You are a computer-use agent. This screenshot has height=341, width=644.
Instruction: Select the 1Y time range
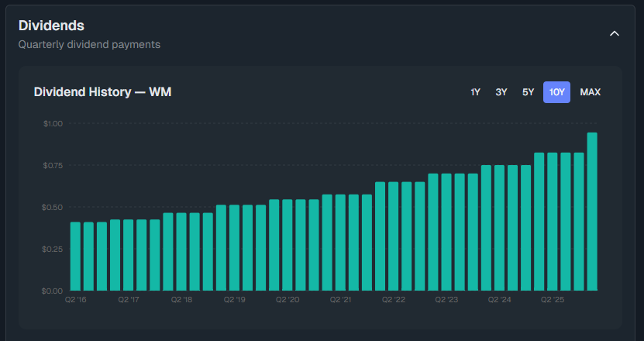pyautogui.click(x=475, y=92)
